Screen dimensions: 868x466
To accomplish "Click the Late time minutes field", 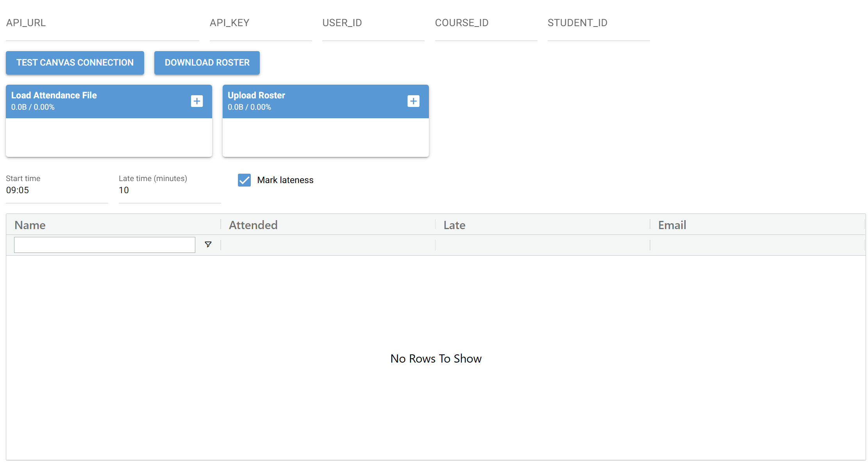I will 170,190.
